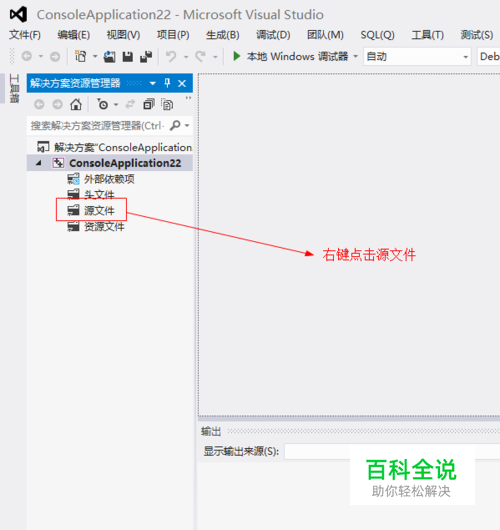Click 外部依赖项 folder icon
500x530 pixels.
(73, 179)
